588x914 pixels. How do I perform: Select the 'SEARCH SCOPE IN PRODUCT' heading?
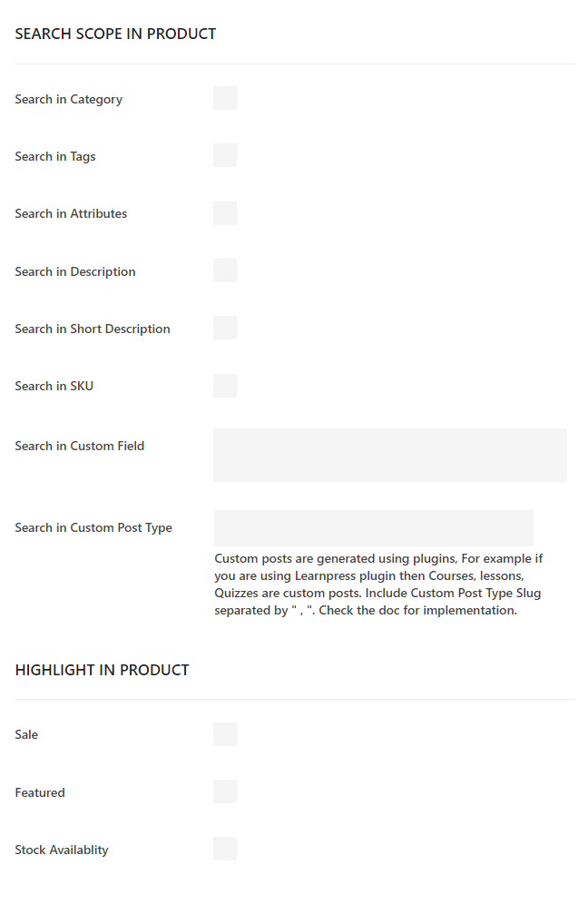115,34
